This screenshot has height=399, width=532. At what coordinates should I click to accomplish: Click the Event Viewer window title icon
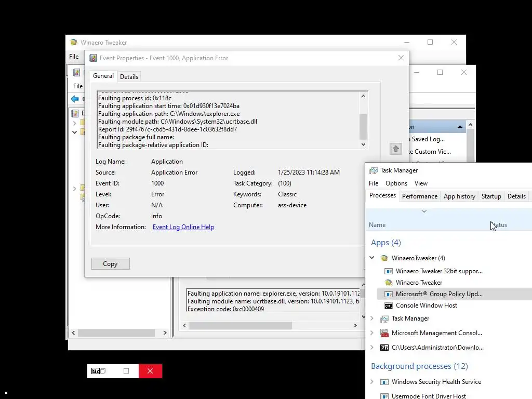(77, 72)
